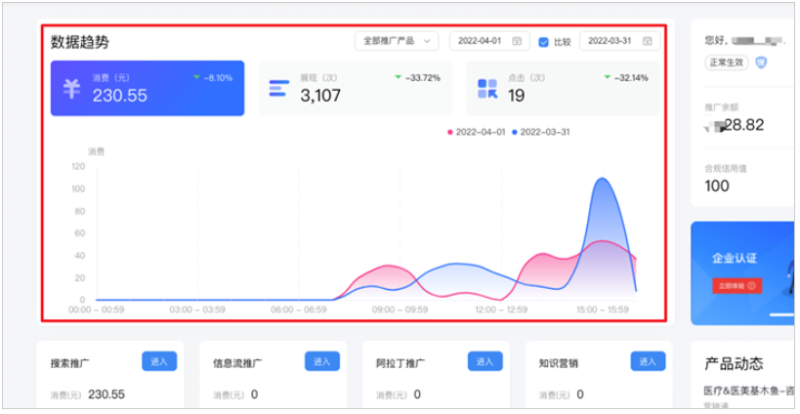Click the 数据趋势 heading
800x414 pixels.
coord(80,42)
